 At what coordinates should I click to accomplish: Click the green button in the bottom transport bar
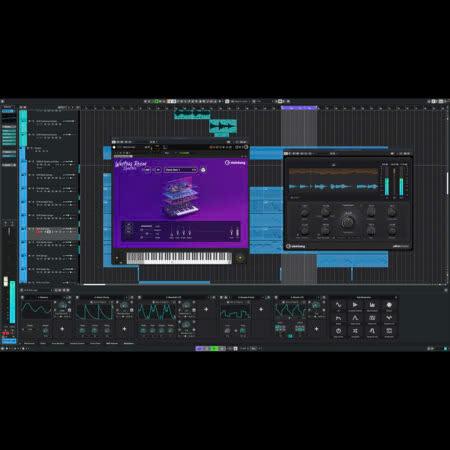click(x=215, y=348)
